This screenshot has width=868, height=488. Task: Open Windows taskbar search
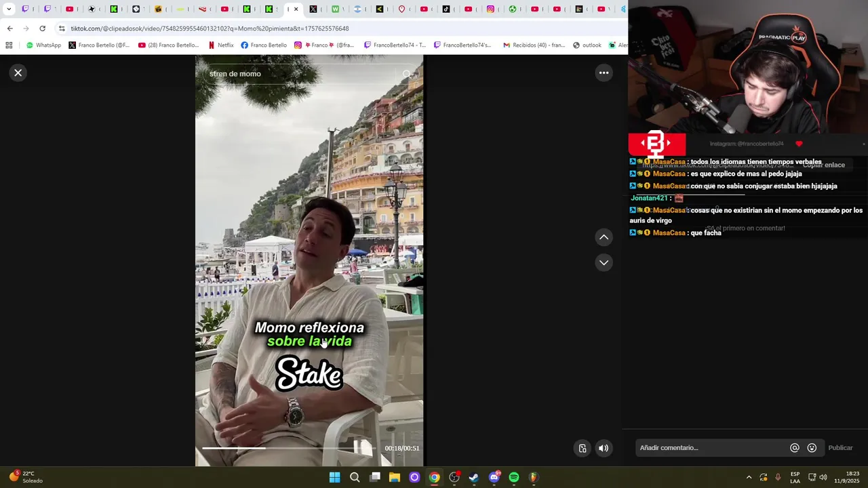[x=355, y=477]
